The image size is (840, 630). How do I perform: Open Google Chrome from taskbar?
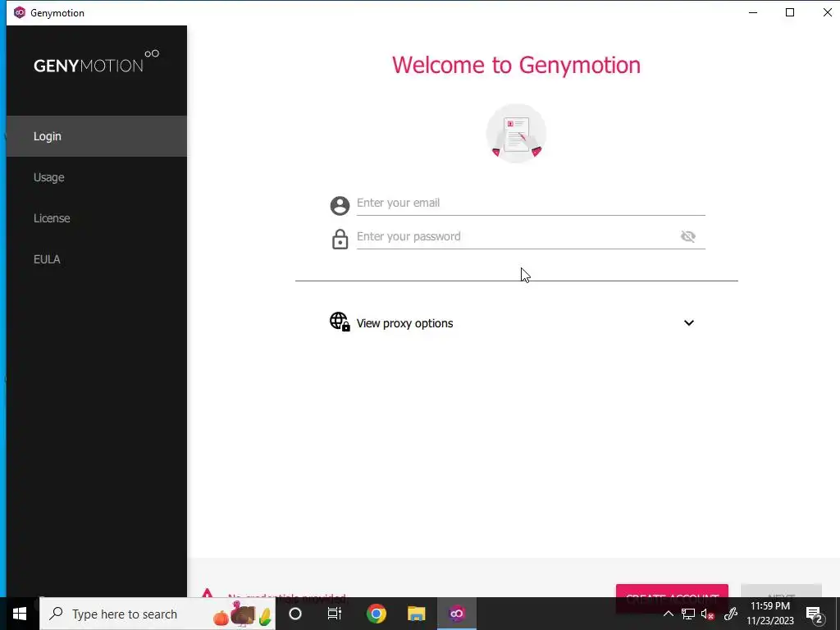pos(376,614)
